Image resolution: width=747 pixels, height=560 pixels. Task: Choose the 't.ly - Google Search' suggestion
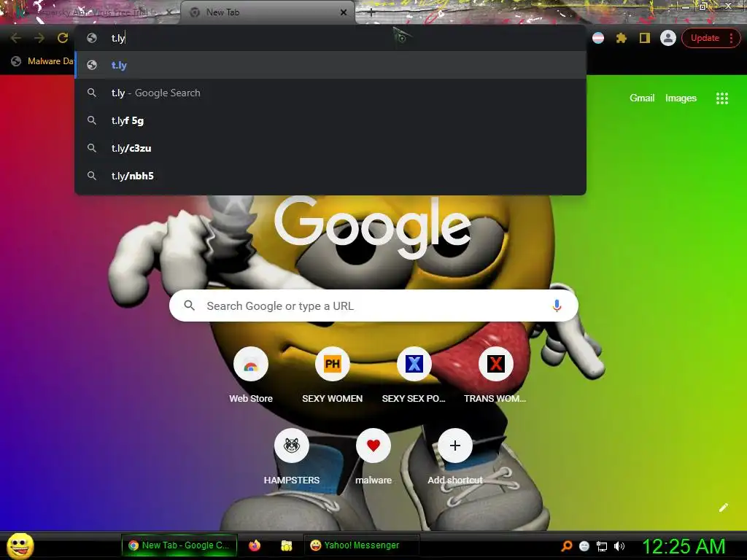point(330,93)
